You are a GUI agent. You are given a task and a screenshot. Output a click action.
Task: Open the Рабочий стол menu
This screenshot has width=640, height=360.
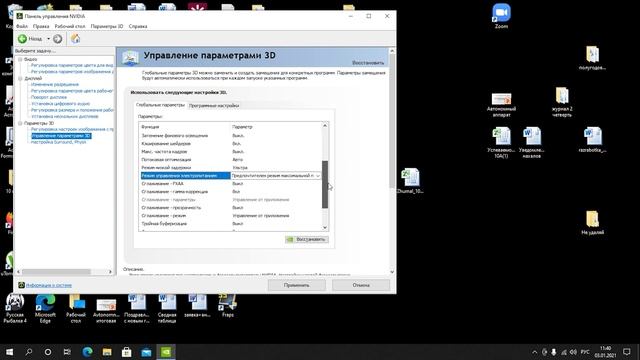click(x=70, y=26)
